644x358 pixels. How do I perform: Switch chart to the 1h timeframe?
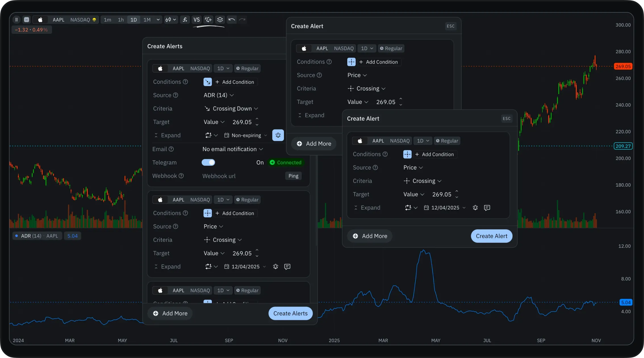click(121, 20)
